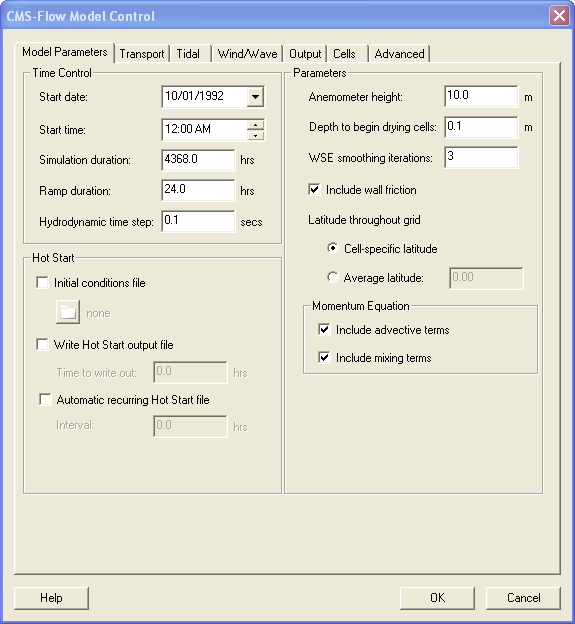Open the Advanced tab
Image resolution: width=575 pixels, height=624 pixels.
click(x=399, y=54)
